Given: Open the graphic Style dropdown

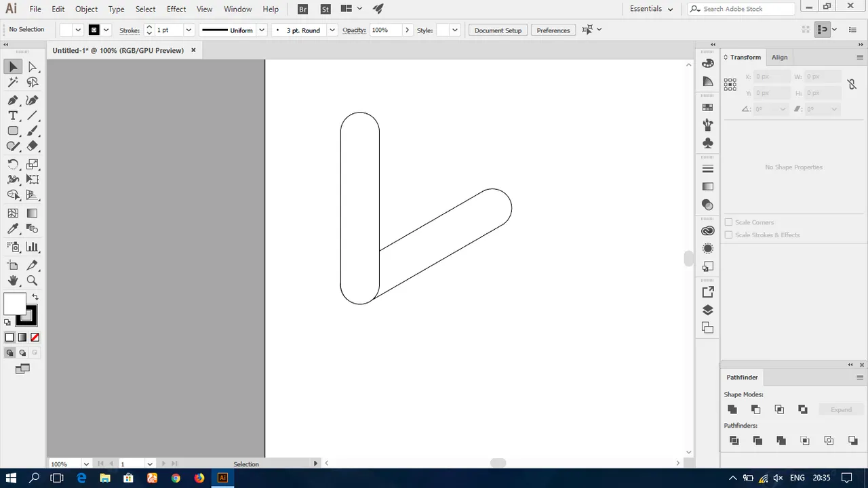Looking at the screenshot, I should point(454,30).
